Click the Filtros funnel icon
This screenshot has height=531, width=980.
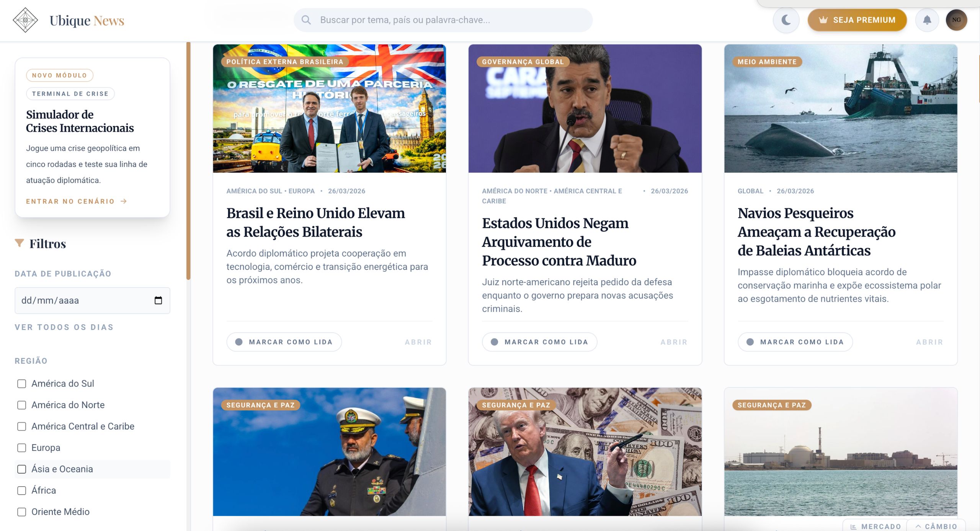pyautogui.click(x=19, y=243)
